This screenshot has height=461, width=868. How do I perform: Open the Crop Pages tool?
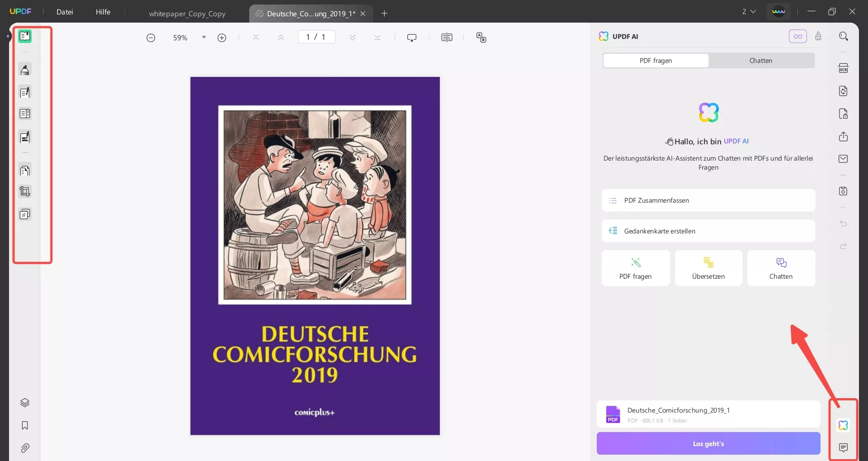pos(25,191)
